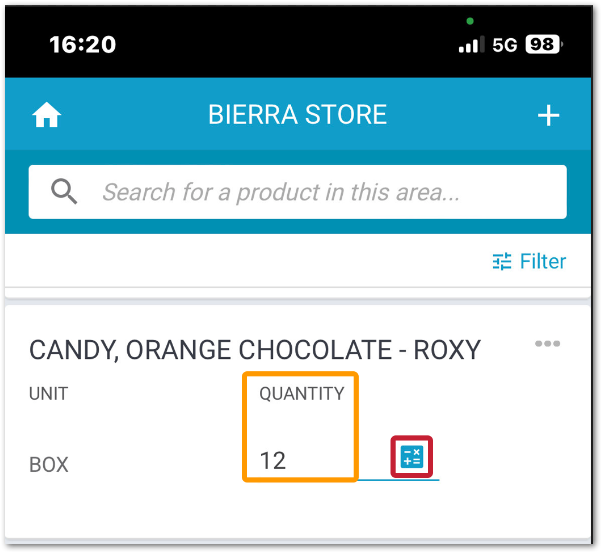Tap the battery indicator showing 98
This screenshot has width=602, height=553.
pyautogui.click(x=543, y=45)
